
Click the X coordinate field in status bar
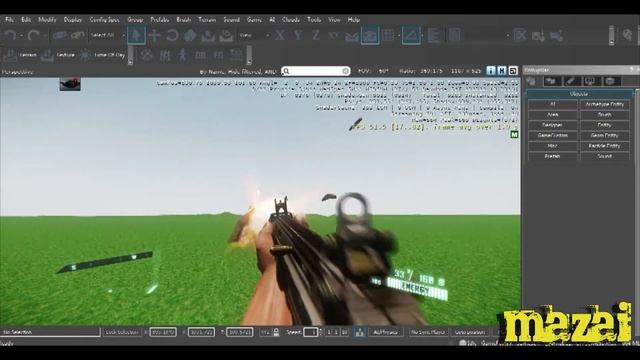(163, 332)
